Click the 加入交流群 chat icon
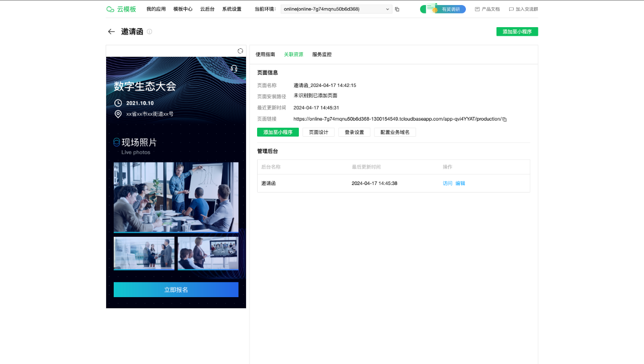This screenshot has height=364, width=644. (511, 9)
